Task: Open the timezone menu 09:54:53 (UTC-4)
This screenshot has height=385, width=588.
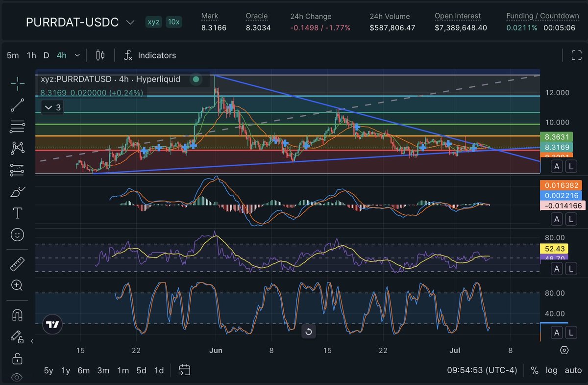Action: tap(482, 370)
